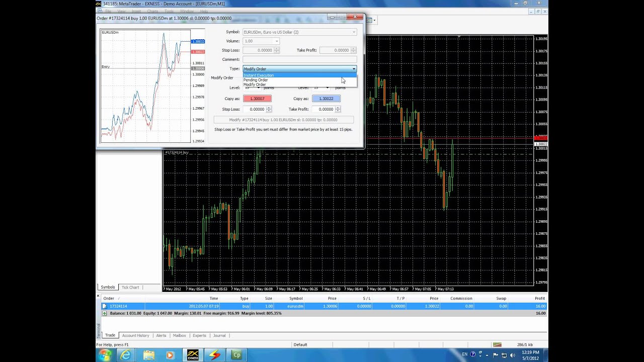Step the upper disabled Take Profit spinner
Image resolution: width=644 pixels, height=362 pixels.
tap(354, 50)
